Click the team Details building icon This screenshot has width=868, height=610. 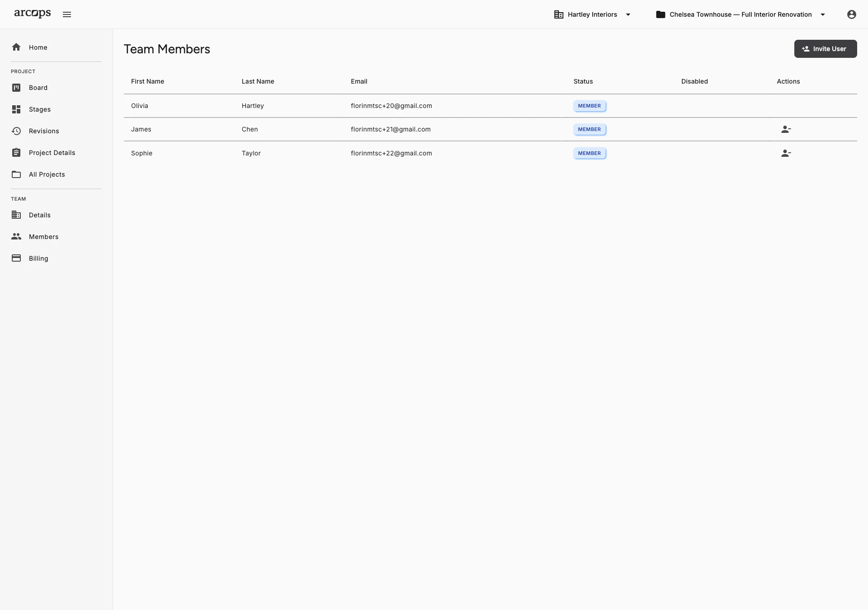click(16, 215)
